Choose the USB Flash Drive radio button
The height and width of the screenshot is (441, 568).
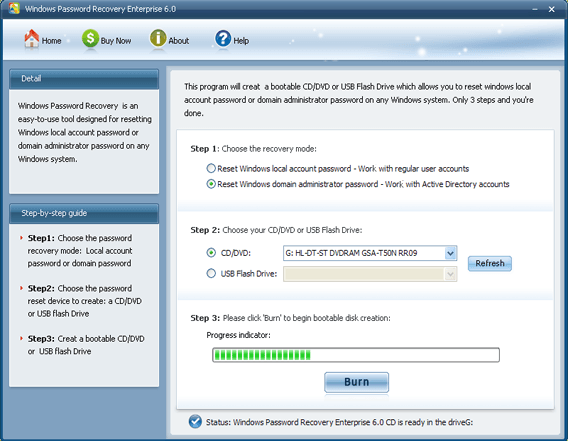click(211, 274)
